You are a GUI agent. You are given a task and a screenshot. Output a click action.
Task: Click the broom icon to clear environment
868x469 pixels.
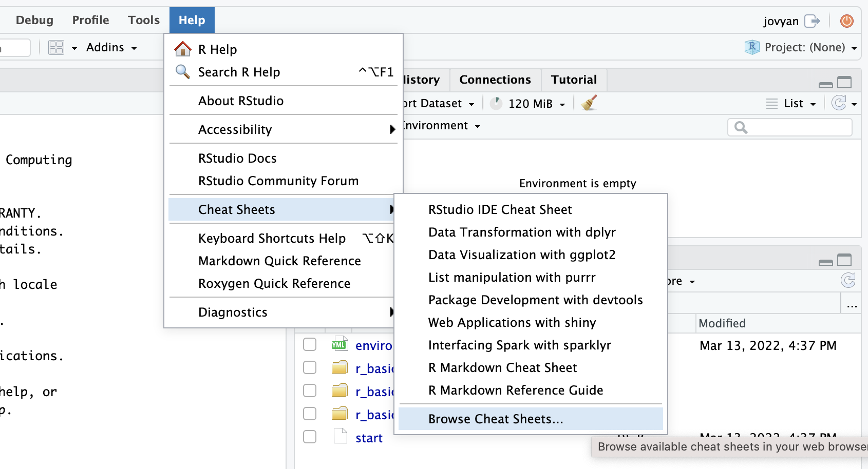click(589, 103)
